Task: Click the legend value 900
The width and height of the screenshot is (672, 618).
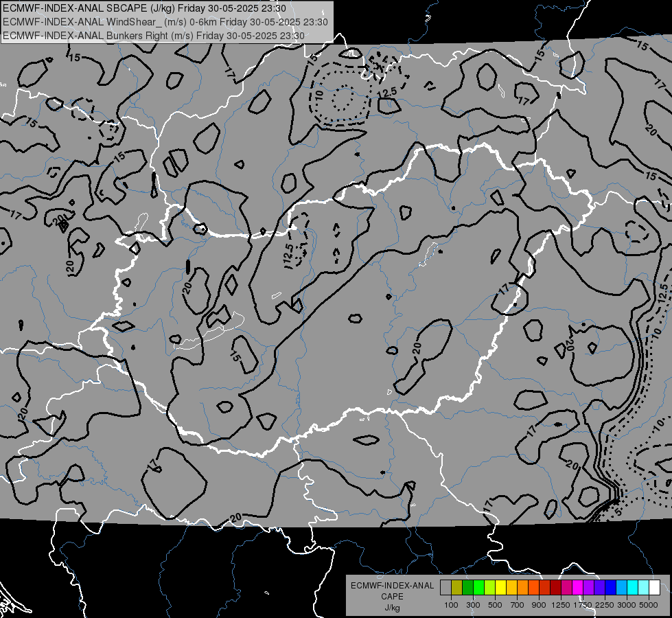Action: pyautogui.click(x=539, y=605)
